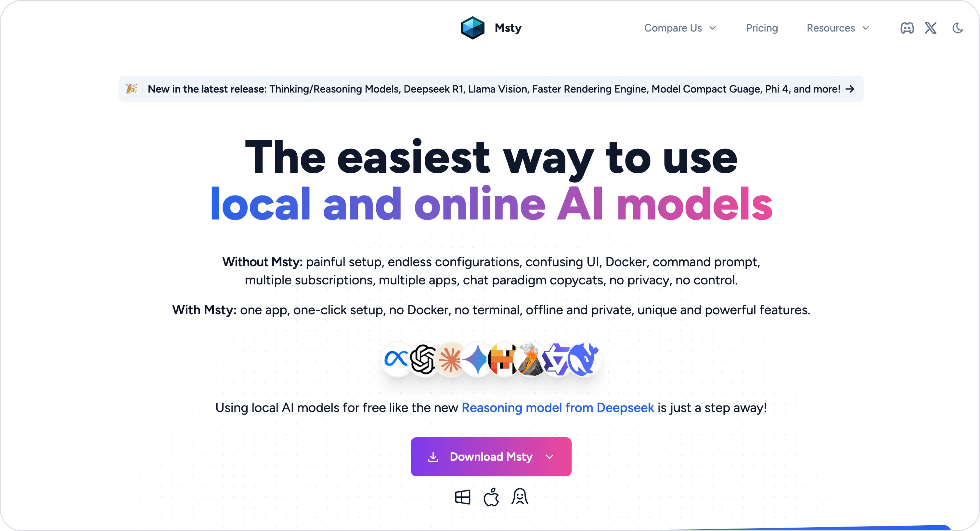Click the ChatGPT icon in model row
Viewport: 980px width, 531px height.
pyautogui.click(x=422, y=360)
